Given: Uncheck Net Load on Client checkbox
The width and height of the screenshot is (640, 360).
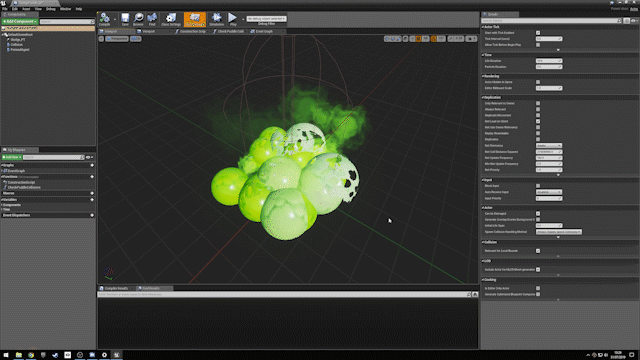Looking at the screenshot, I should tap(538, 121).
